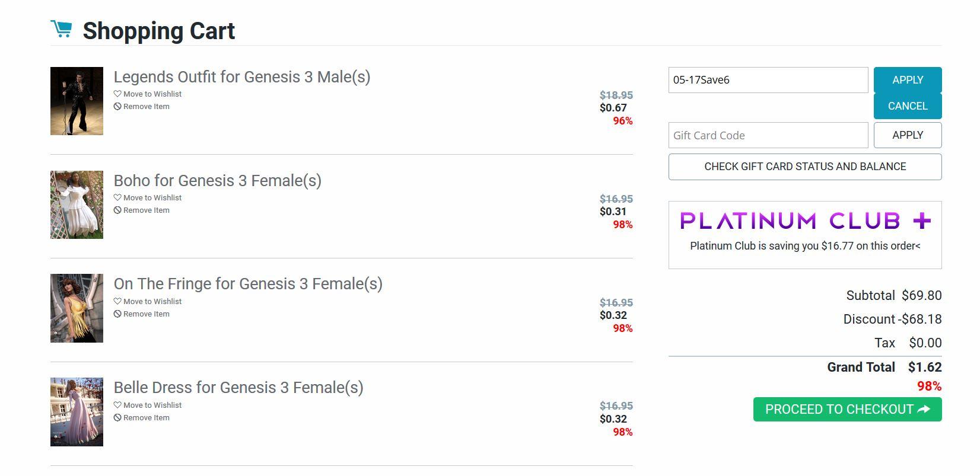Open Belle Dress for Genesis 3 Female(s) title
This screenshot has height=476, width=980.
[x=238, y=388]
